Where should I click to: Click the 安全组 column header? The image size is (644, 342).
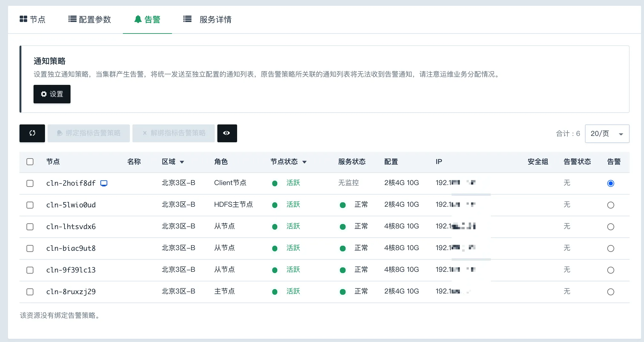(538, 162)
